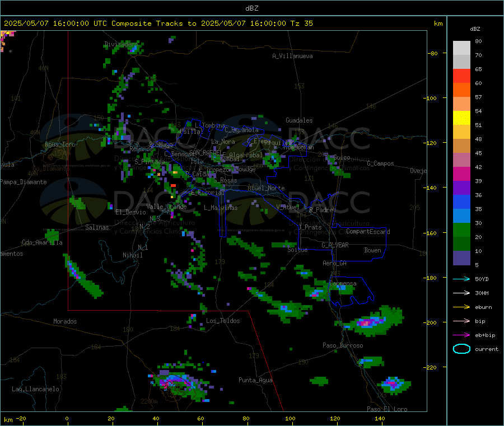This screenshot has width=504, height=426.
Task: Click the 'Aero_GA' map label
Action: pyautogui.click(x=334, y=264)
